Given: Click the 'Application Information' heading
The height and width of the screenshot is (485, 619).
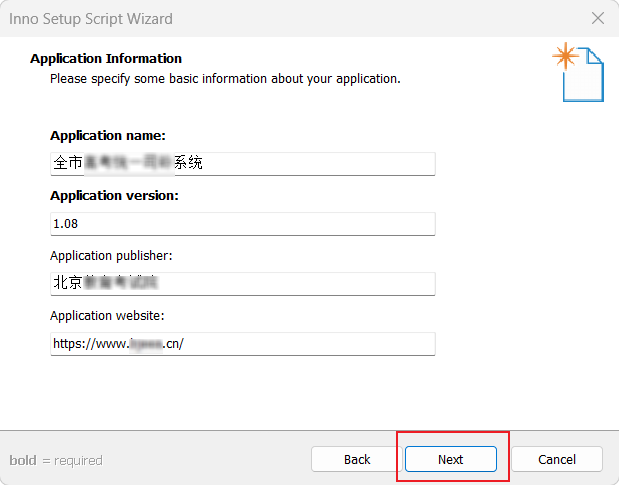Looking at the screenshot, I should pyautogui.click(x=106, y=58).
